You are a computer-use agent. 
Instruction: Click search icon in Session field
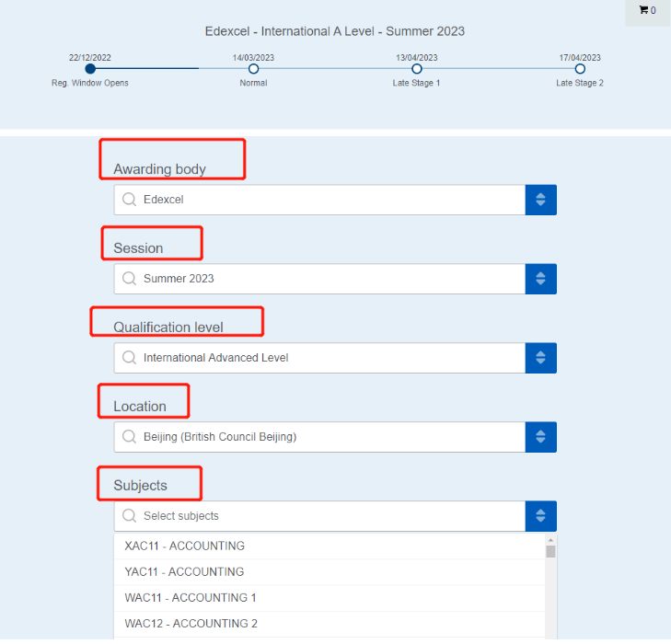click(129, 279)
